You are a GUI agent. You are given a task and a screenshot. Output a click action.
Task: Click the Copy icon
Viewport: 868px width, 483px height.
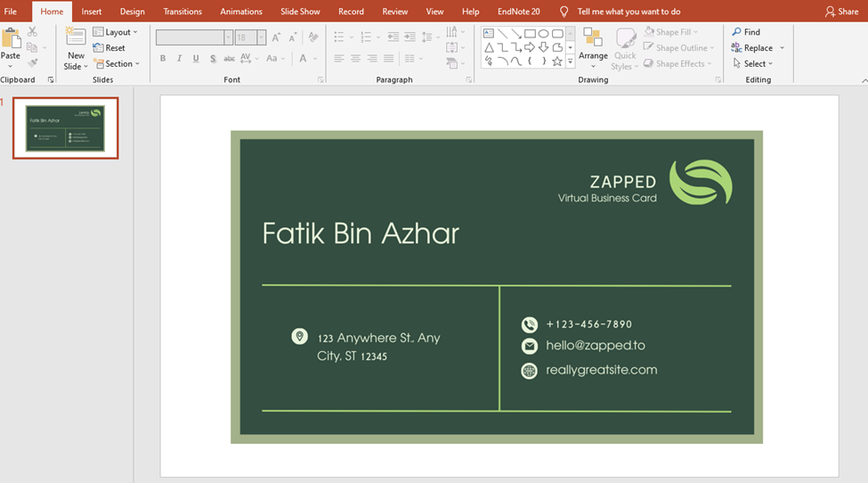point(32,47)
